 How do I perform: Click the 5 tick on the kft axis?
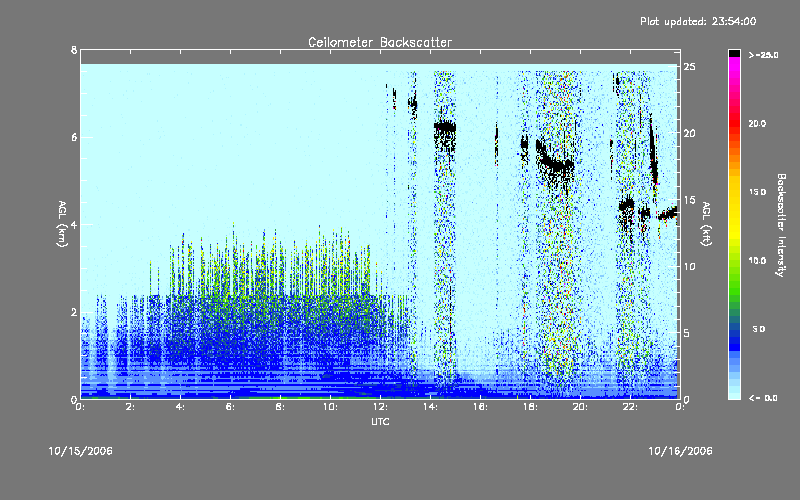[687, 333]
